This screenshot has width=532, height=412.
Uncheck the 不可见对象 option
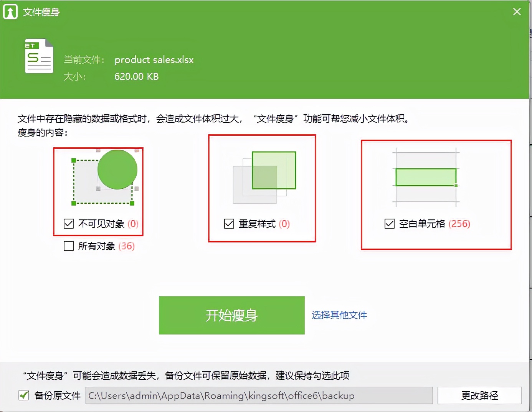(x=68, y=224)
